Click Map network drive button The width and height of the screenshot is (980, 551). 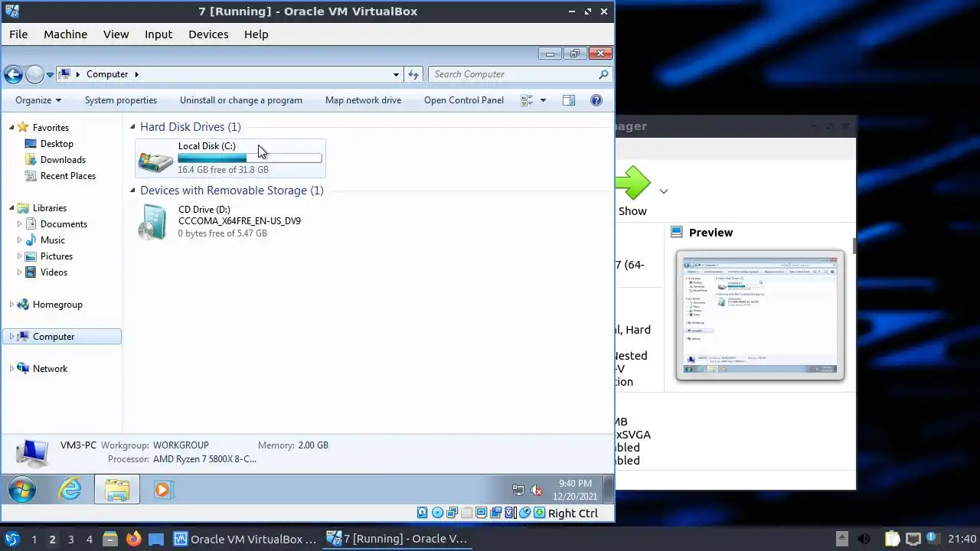[363, 100]
